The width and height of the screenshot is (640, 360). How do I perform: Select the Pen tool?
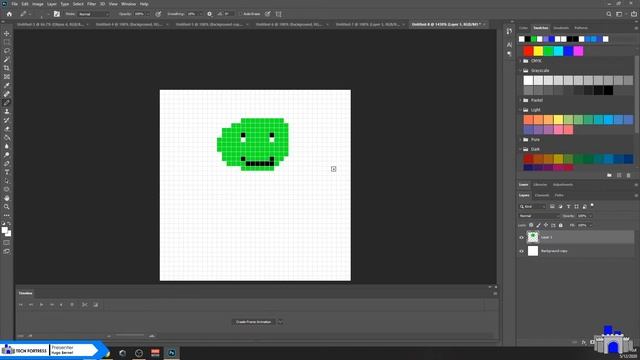pyautogui.click(x=7, y=163)
